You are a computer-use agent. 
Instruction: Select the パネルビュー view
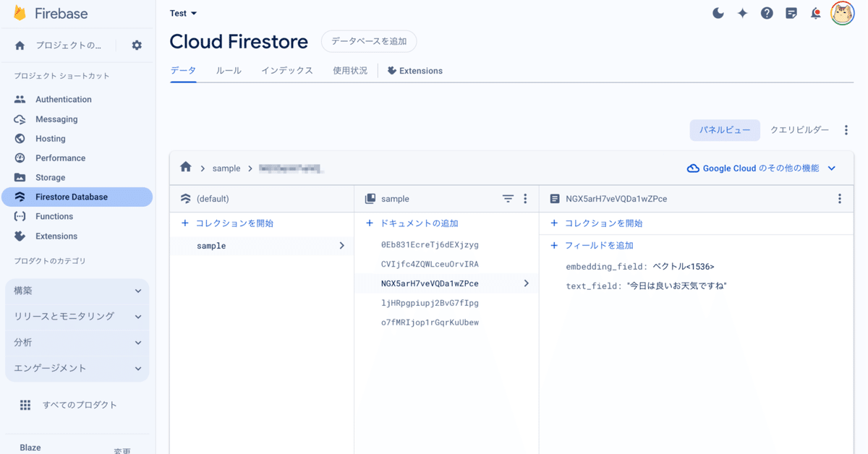pos(725,130)
